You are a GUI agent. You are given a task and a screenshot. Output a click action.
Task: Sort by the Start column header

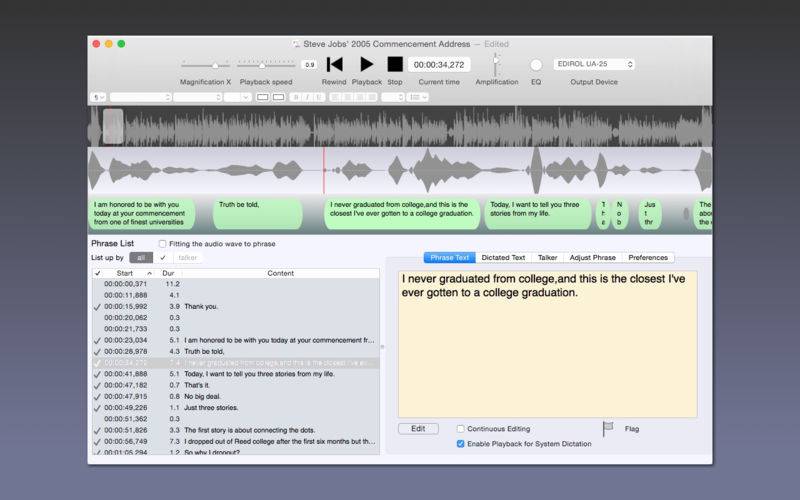point(125,273)
